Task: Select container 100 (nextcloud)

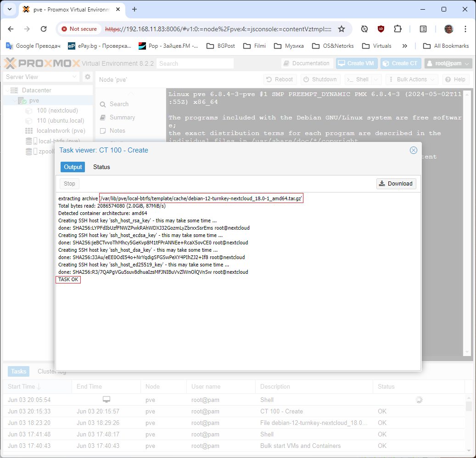Action: point(57,111)
